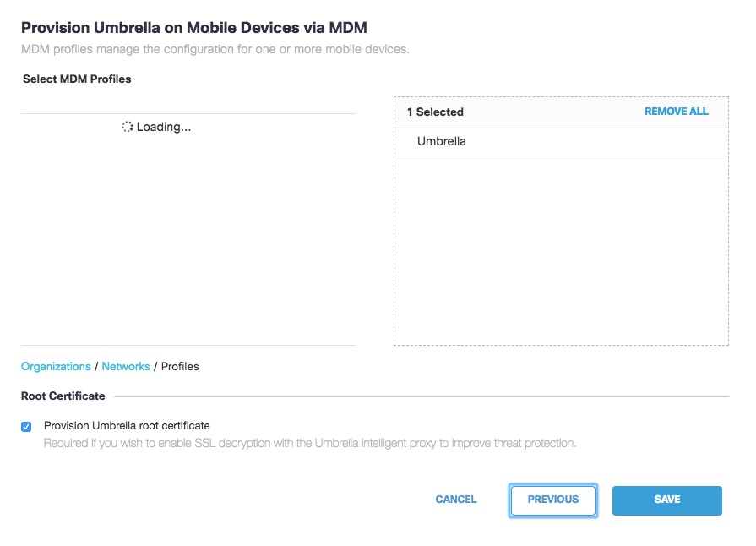
Task: Go to the Organizations breadcrumb
Action: click(56, 366)
